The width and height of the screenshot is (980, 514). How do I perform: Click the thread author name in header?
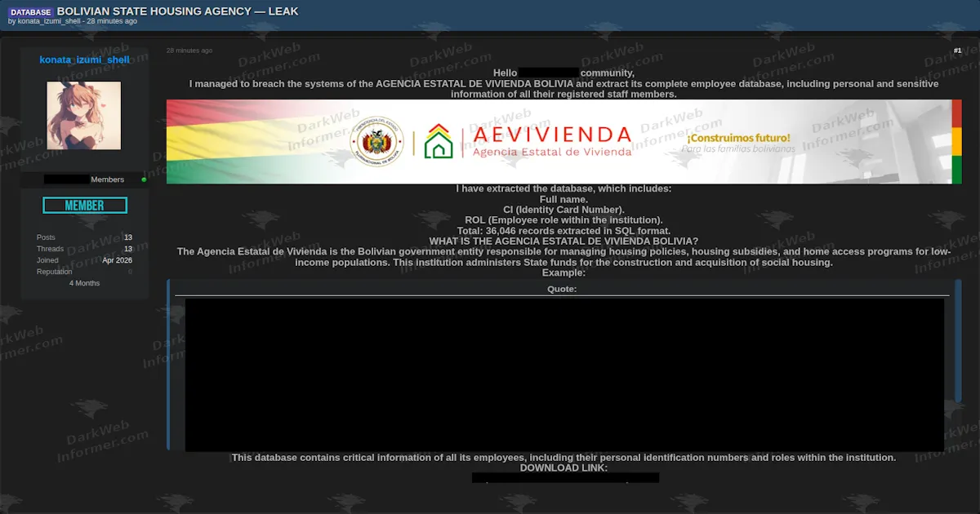click(49, 21)
